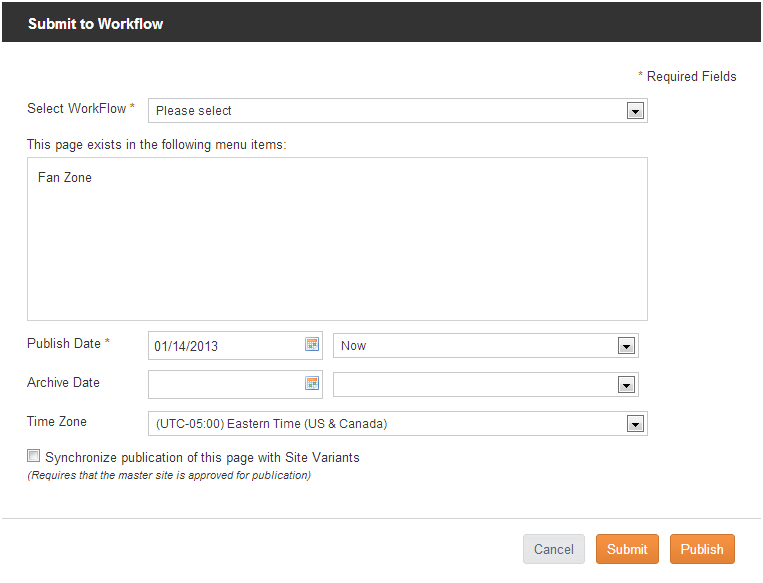Click the Time Zone dropdown arrow button
Viewport: 763px width, 583px height.
click(x=635, y=424)
